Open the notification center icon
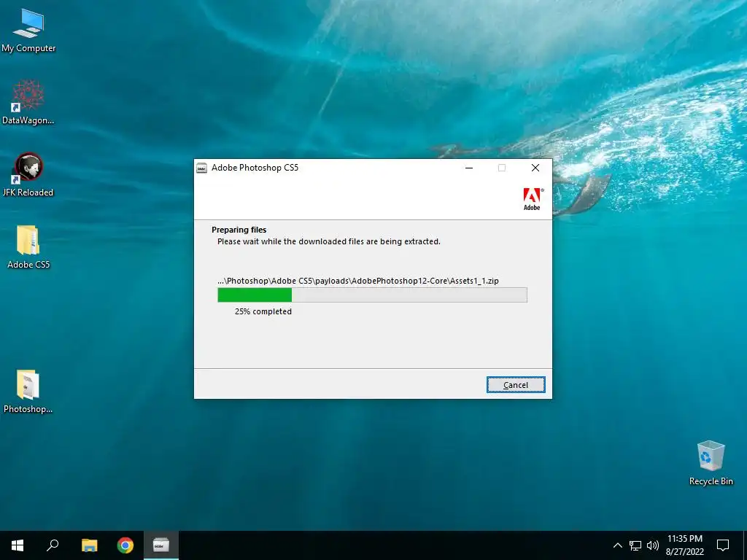The image size is (747, 560). [x=723, y=545]
